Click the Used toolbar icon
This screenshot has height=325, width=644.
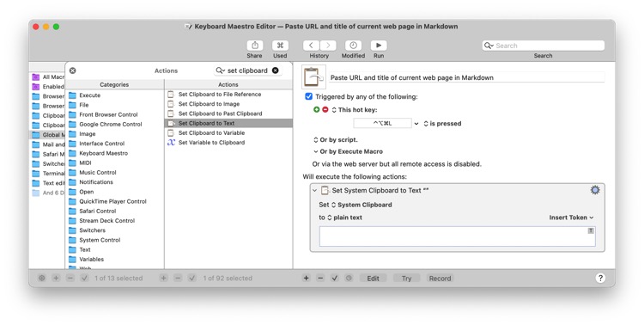pyautogui.click(x=280, y=46)
